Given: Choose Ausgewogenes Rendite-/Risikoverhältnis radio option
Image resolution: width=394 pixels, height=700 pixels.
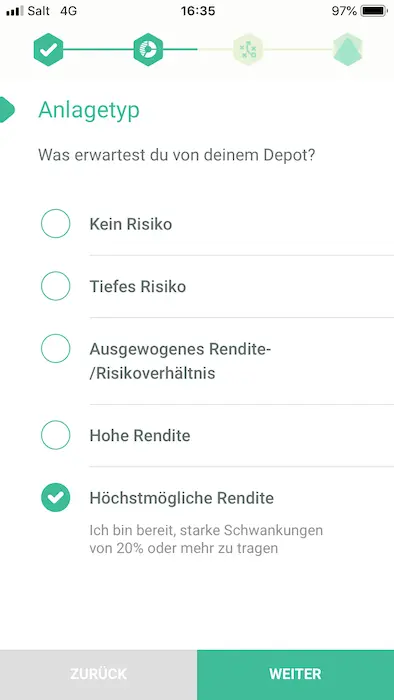Looking at the screenshot, I should 56,348.
